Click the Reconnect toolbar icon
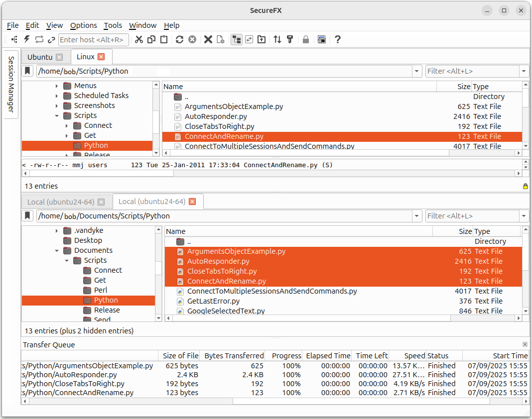This screenshot has height=419, width=532. tap(38, 39)
